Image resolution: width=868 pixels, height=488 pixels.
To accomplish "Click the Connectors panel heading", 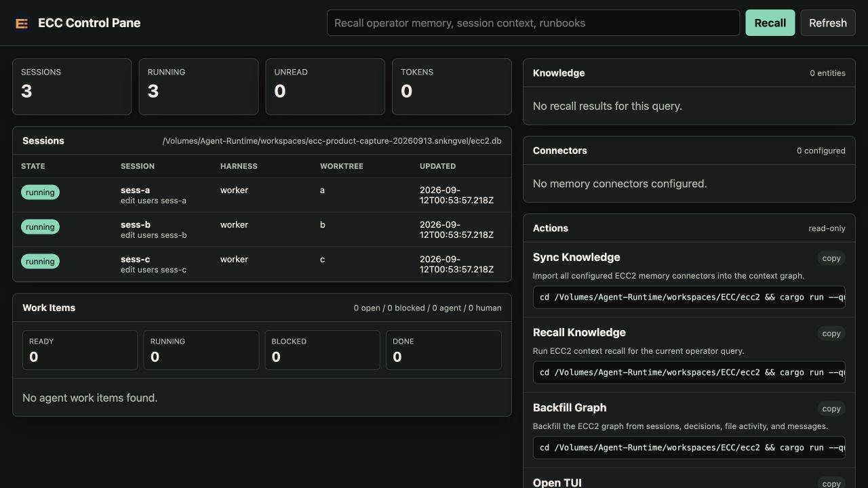I will (560, 150).
